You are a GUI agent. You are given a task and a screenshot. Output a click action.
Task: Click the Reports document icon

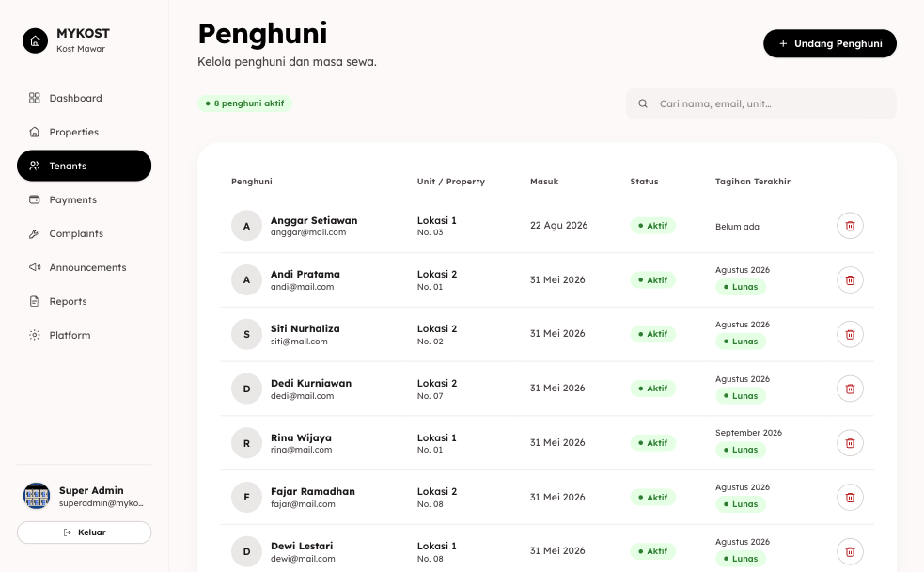pyautogui.click(x=35, y=301)
